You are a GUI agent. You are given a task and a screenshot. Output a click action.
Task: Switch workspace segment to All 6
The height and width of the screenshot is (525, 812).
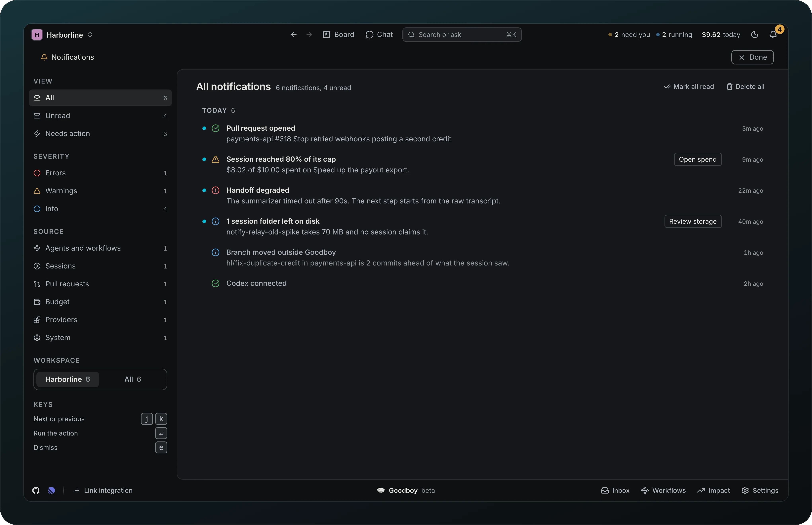(133, 379)
